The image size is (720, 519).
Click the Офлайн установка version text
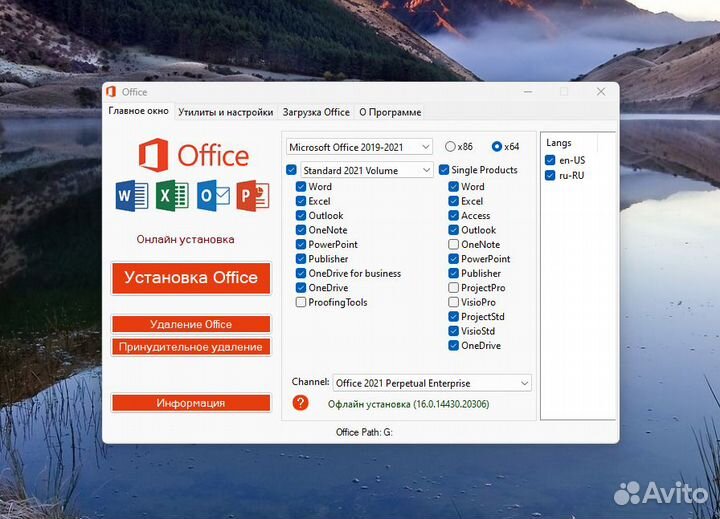click(x=408, y=404)
